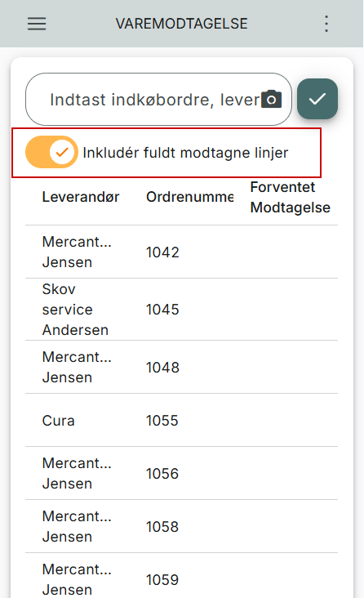Image resolution: width=364 pixels, height=598 pixels.
Task: Select order number 1048
Action: click(162, 368)
